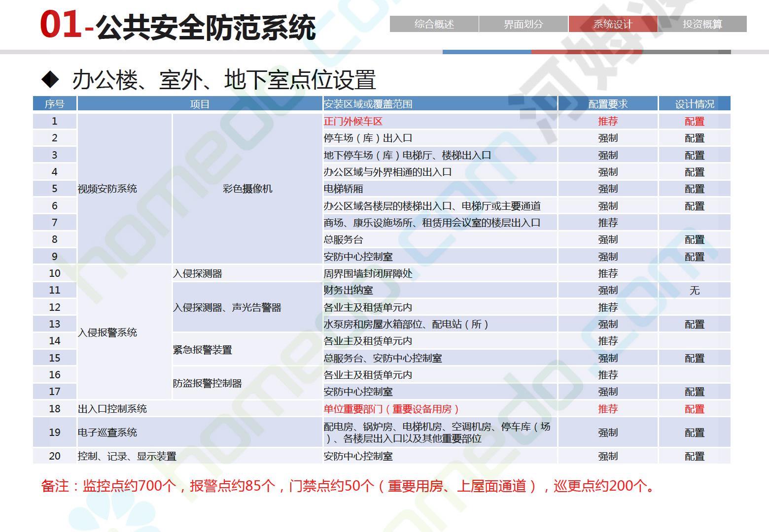Screen dimensions: 769x532
Task: Select the 防盗报警控制器 cell
Action: (x=247, y=383)
